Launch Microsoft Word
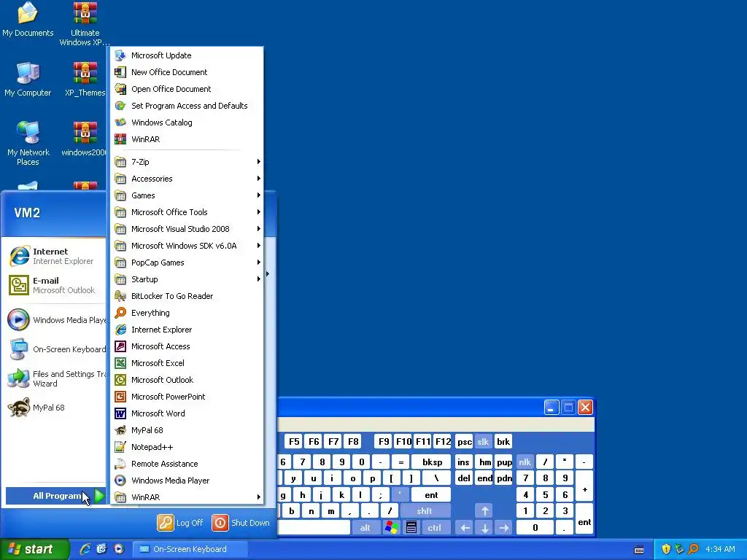 click(187, 413)
